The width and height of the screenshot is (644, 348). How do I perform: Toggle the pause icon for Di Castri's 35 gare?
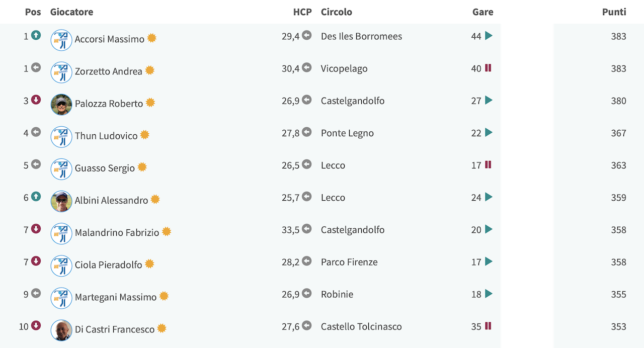click(x=488, y=326)
